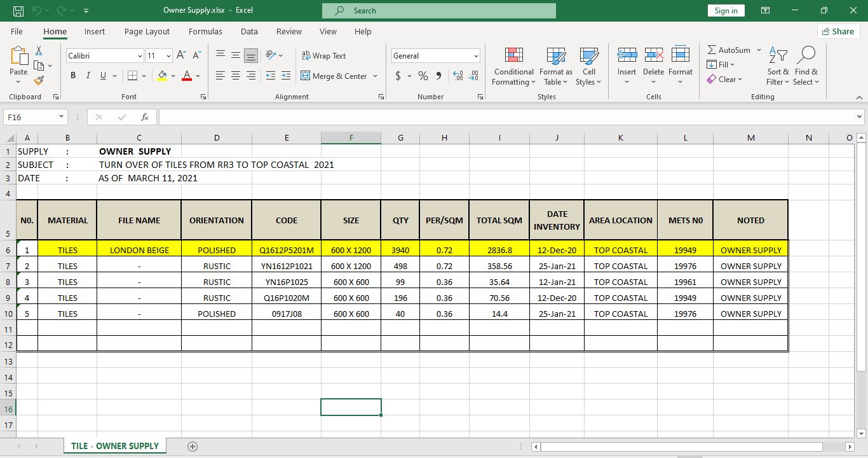Open the General number format dropdown

[475, 56]
